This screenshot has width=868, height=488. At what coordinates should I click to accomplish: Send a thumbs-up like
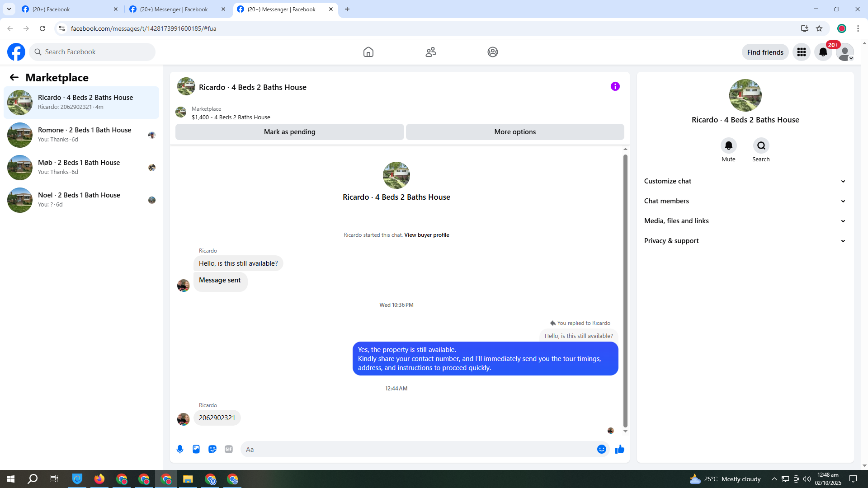pyautogui.click(x=620, y=449)
